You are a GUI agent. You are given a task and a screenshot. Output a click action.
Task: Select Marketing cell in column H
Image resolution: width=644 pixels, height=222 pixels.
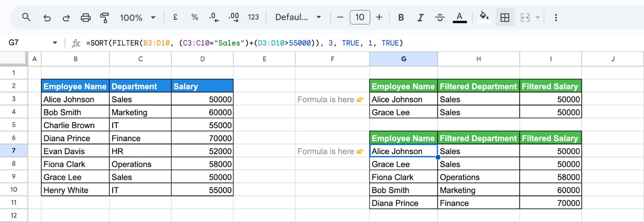coord(479,190)
